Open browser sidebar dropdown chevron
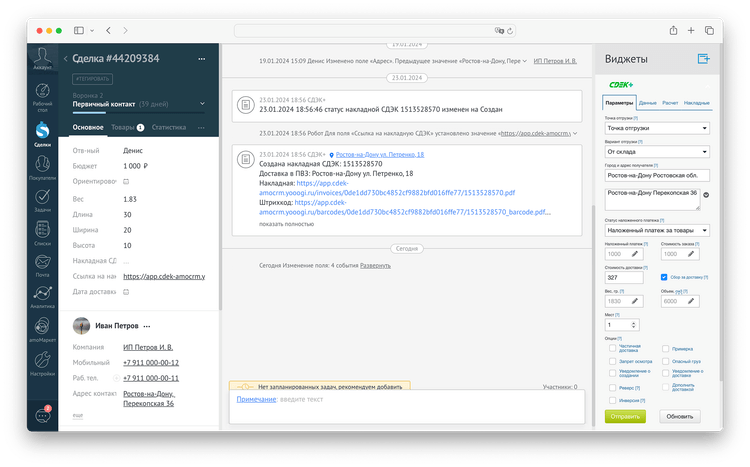The width and height of the screenshot is (750, 467). 92,31
